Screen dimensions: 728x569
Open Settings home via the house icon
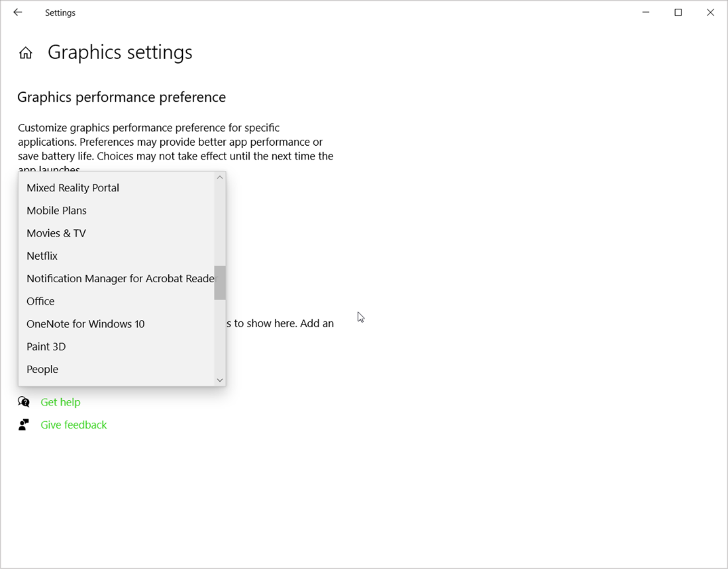pyautogui.click(x=25, y=52)
